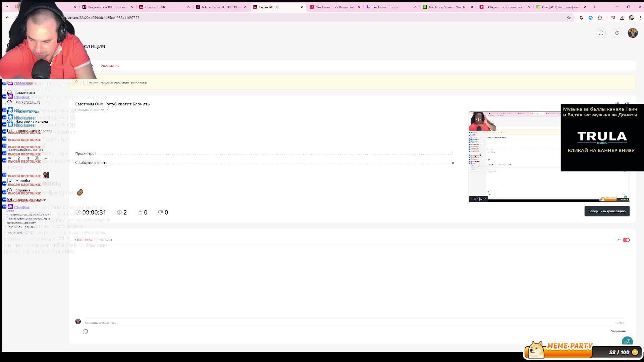Open the Rutube Studio notifications bell
Screen dimensions: 644x362
pyautogui.click(x=616, y=33)
